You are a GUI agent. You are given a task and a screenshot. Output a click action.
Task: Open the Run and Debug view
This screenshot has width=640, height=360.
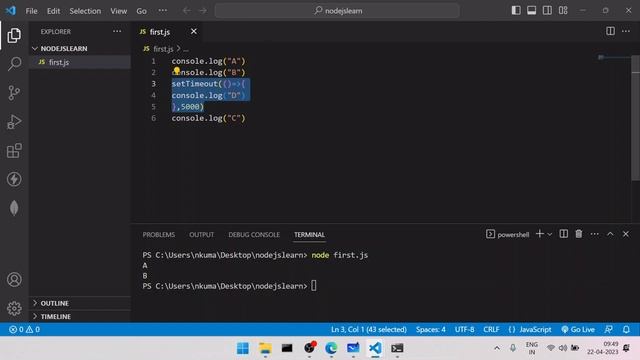point(14,122)
